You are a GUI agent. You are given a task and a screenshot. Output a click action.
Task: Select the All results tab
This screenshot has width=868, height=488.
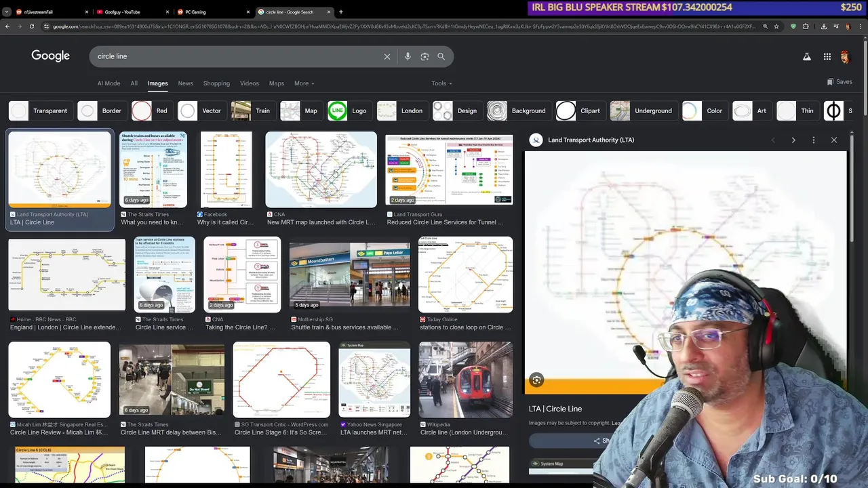click(x=134, y=83)
